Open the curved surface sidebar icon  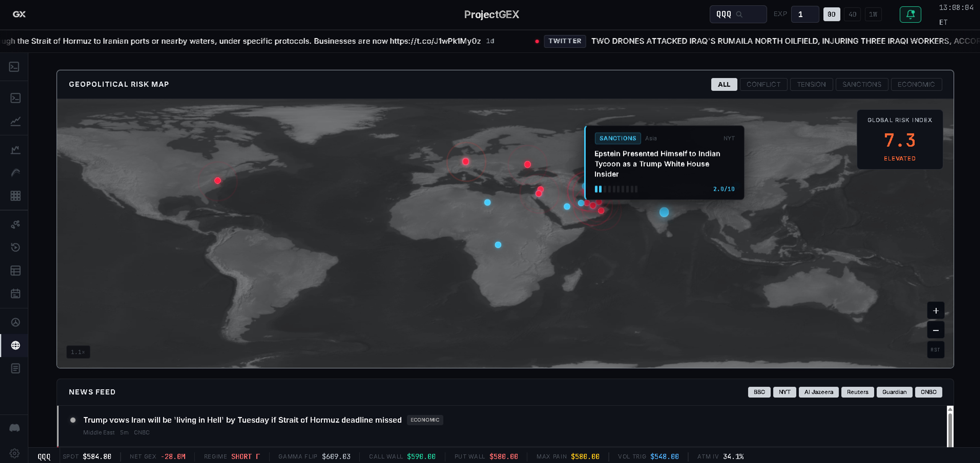[x=15, y=173]
